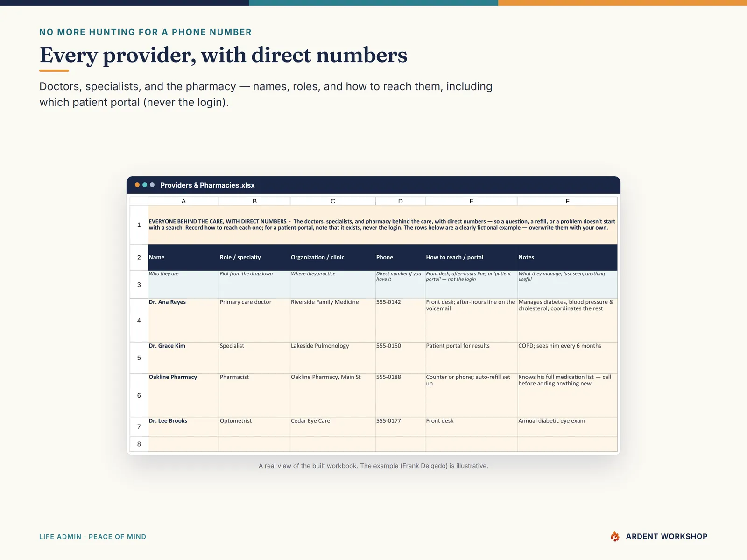Click the 'What they manage, last seen' hint cell
This screenshot has width=747, height=560.
point(567,285)
